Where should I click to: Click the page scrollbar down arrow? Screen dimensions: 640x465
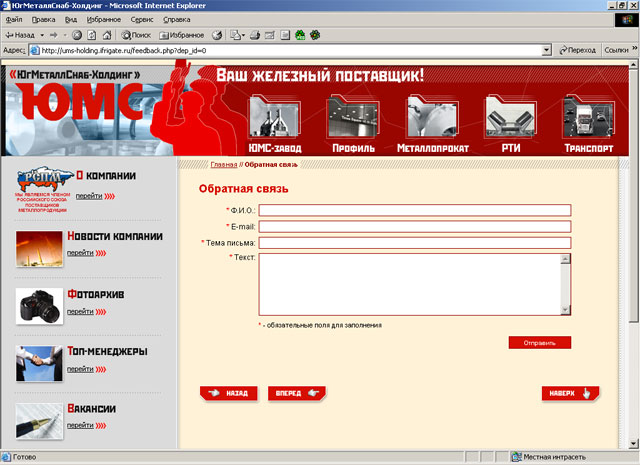(x=633, y=443)
